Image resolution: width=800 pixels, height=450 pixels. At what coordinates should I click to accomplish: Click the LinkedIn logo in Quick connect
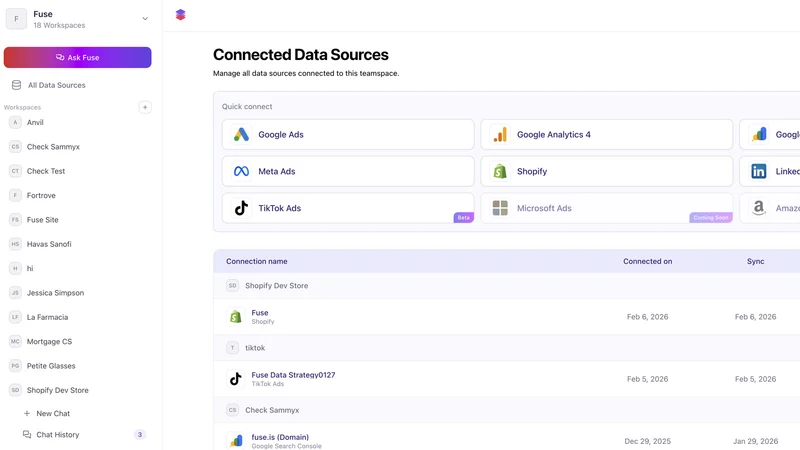(759, 171)
